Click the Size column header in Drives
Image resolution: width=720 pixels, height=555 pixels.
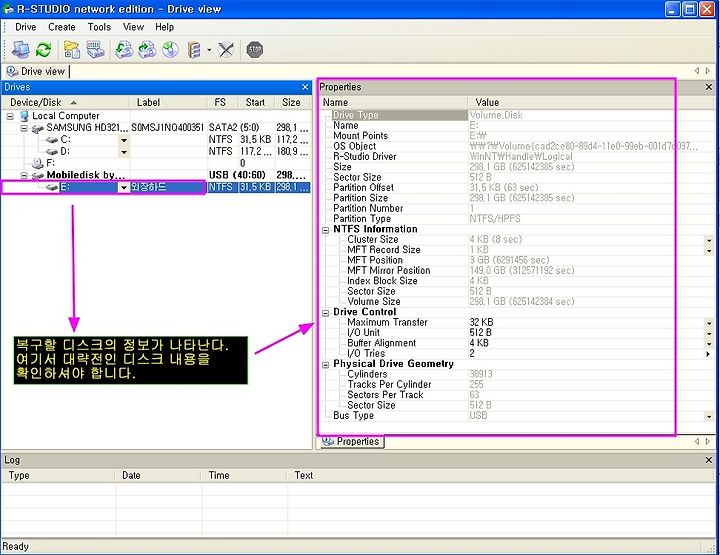pos(292,102)
